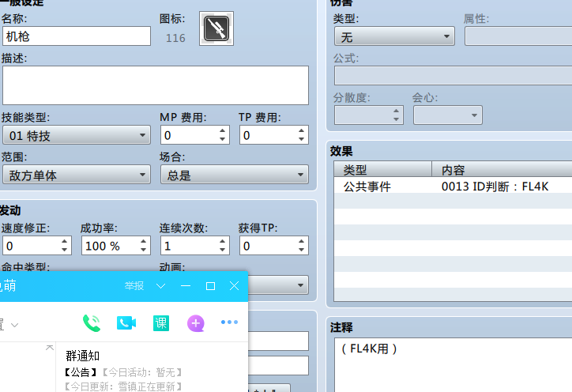Increase TP 费用 with up arrow

point(301,130)
